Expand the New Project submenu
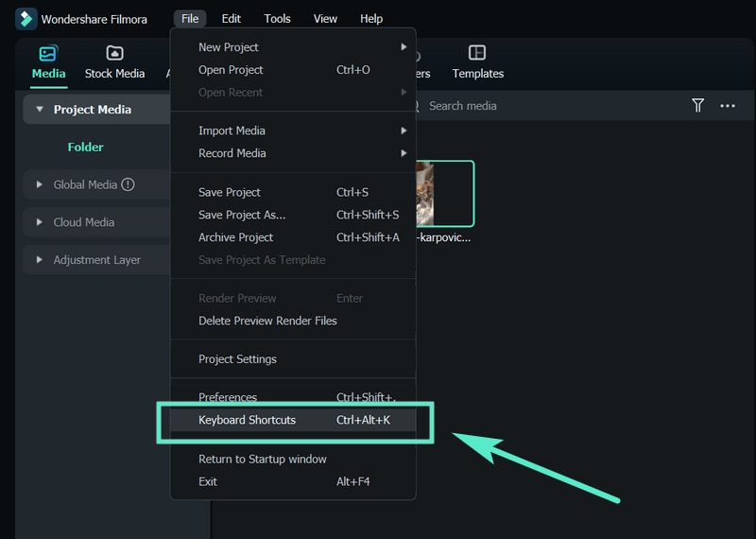 pos(293,46)
